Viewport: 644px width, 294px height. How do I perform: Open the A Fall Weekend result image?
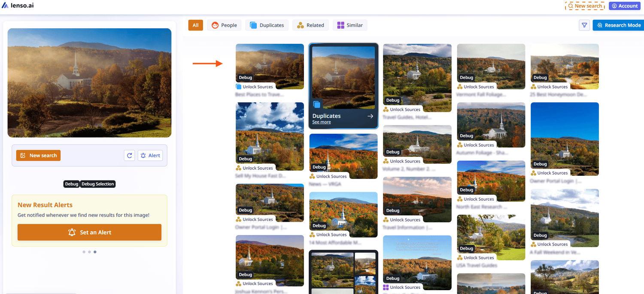[565, 218]
